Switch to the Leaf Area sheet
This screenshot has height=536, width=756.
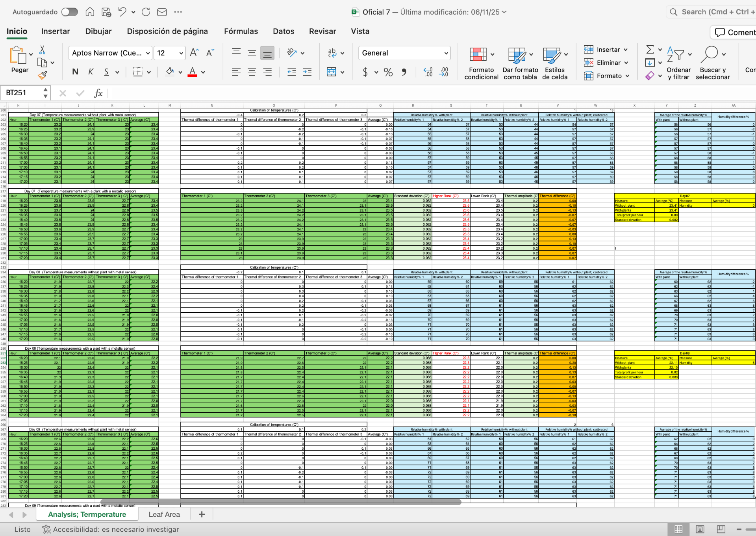click(164, 514)
